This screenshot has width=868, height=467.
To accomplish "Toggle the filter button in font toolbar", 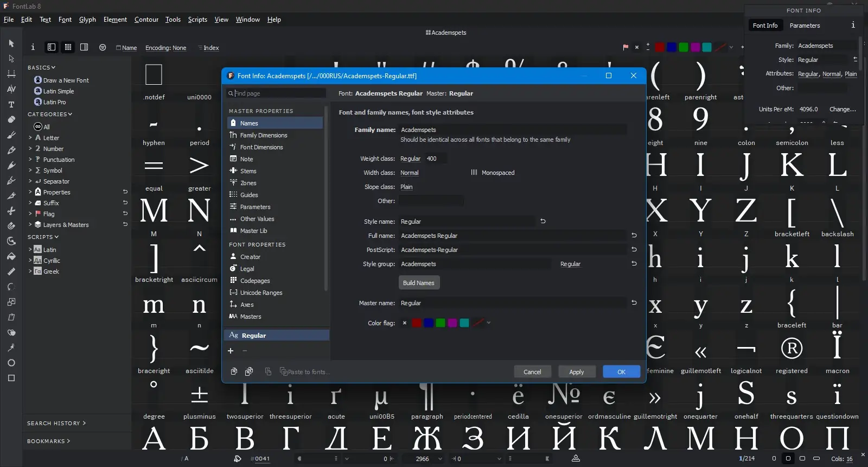I will tap(103, 47).
